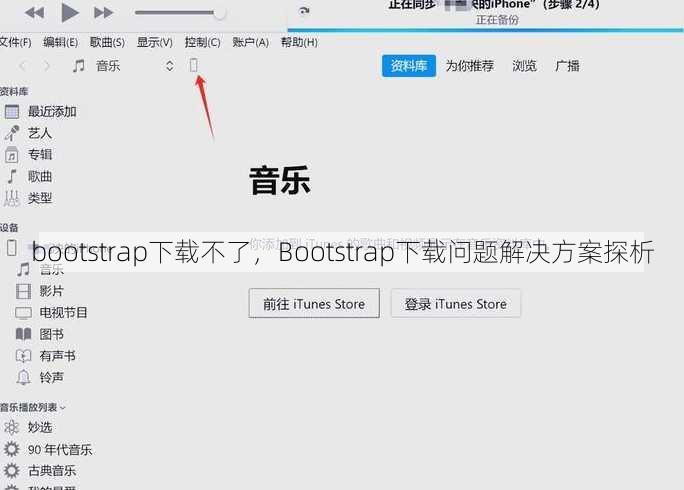
Task: Click the bell icon beside 铃声
Action: [24, 377]
